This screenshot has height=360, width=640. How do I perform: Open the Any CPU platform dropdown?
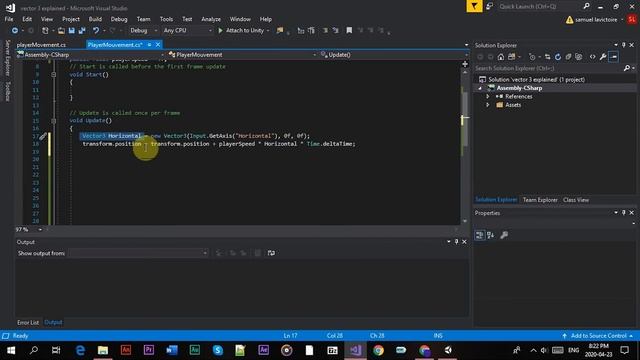pos(187,31)
